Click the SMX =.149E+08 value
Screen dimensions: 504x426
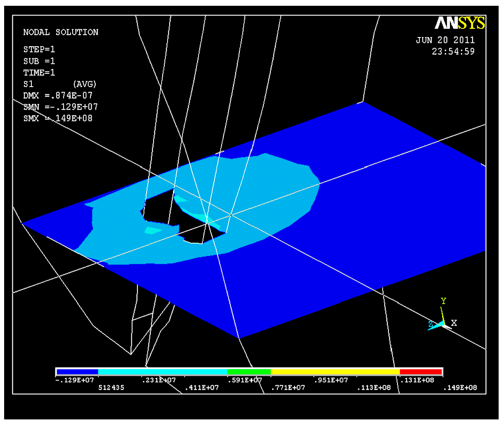click(58, 118)
